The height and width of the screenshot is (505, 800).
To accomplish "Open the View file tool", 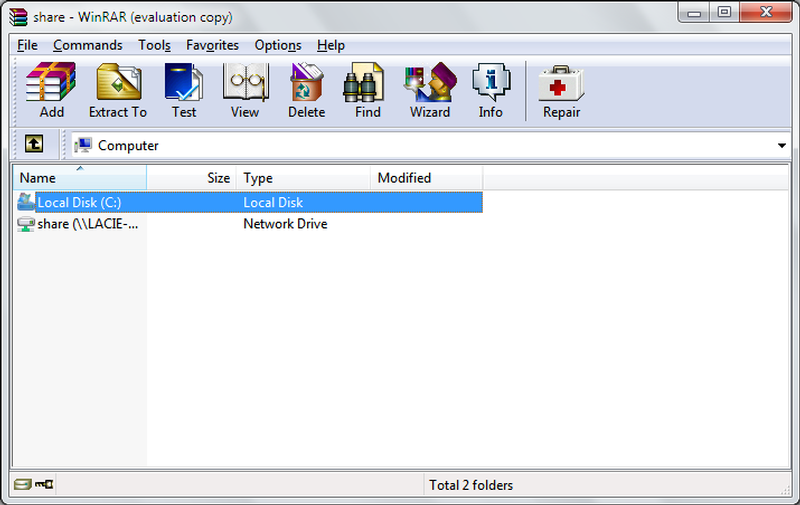I will tap(245, 90).
